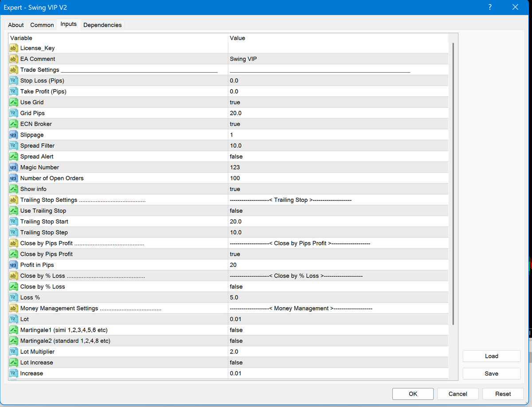
Task: Click the icon next to Lot Multiplier
Action: (13, 352)
